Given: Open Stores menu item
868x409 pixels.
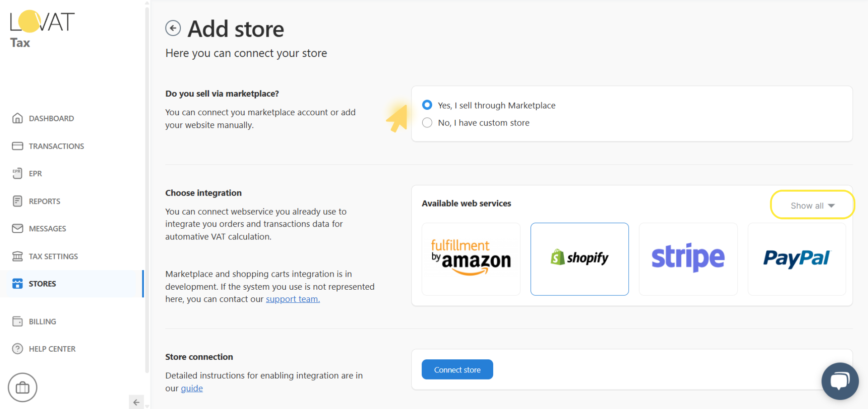Looking at the screenshot, I should pos(42,284).
